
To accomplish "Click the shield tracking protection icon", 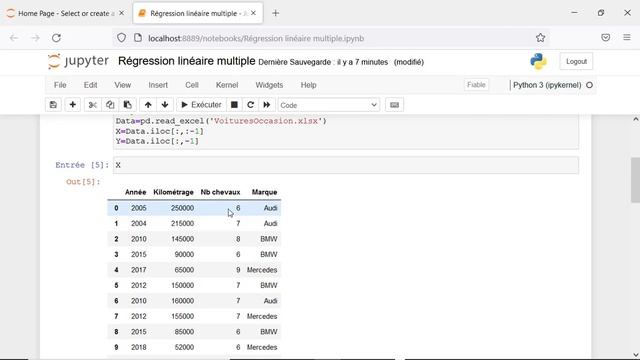I will 121,38.
